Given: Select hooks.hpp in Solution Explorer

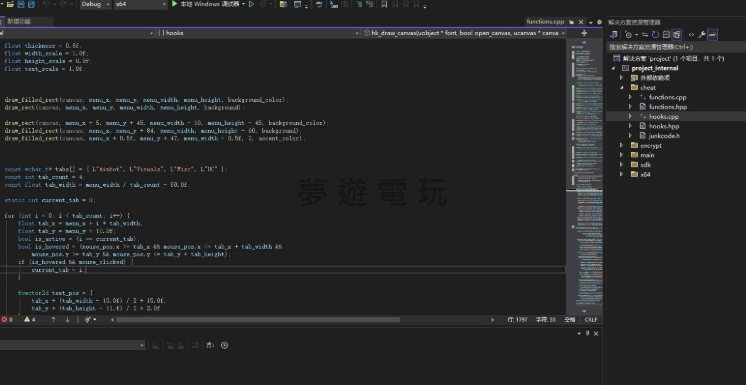Looking at the screenshot, I should point(664,126).
